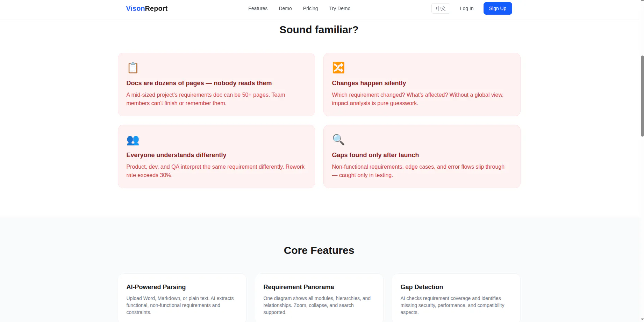Click the Docs are dozens of pages title
Image resolution: width=644 pixels, height=322 pixels.
click(199, 83)
